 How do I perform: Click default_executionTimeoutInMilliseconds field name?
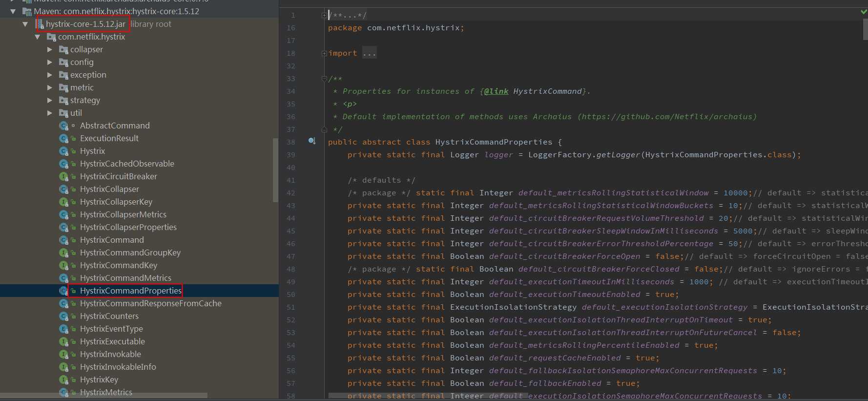581,282
